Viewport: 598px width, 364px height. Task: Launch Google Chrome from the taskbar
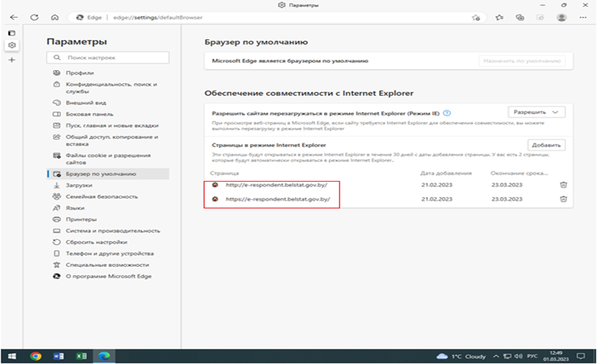(36, 356)
